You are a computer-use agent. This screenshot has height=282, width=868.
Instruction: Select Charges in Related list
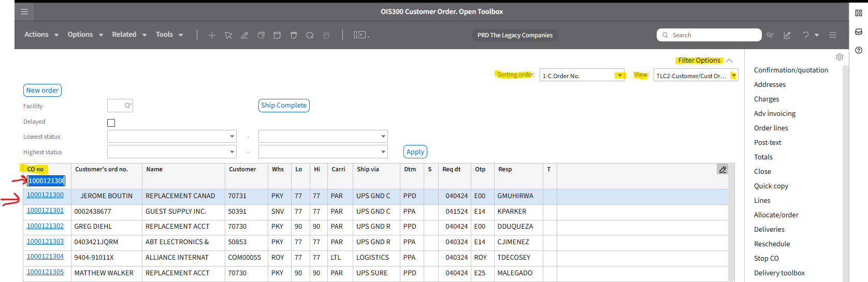click(766, 99)
